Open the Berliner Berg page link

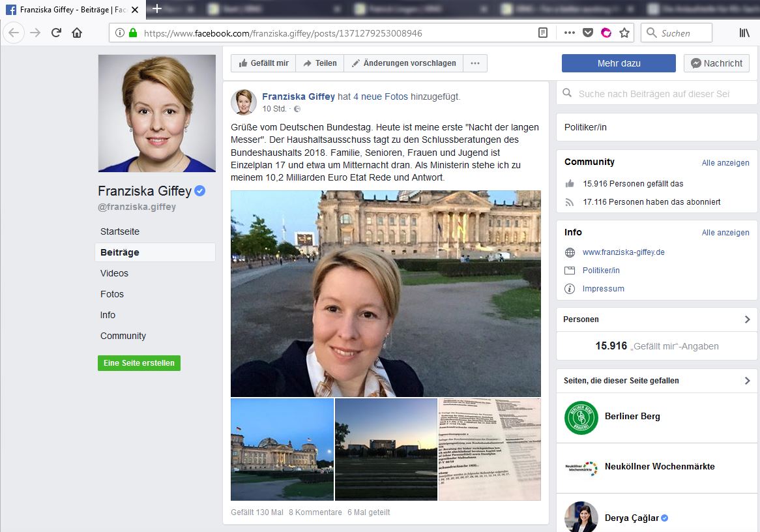(x=632, y=416)
